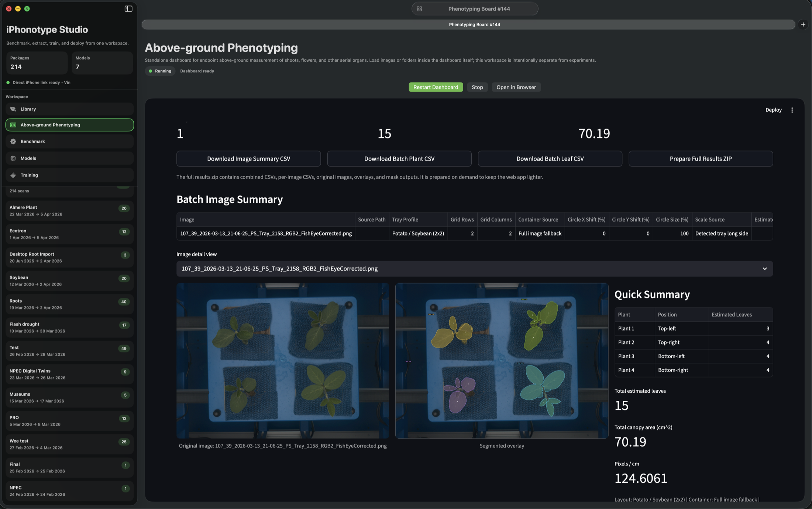
Task: Select the segmented overlay thumbnail
Action: 501,361
